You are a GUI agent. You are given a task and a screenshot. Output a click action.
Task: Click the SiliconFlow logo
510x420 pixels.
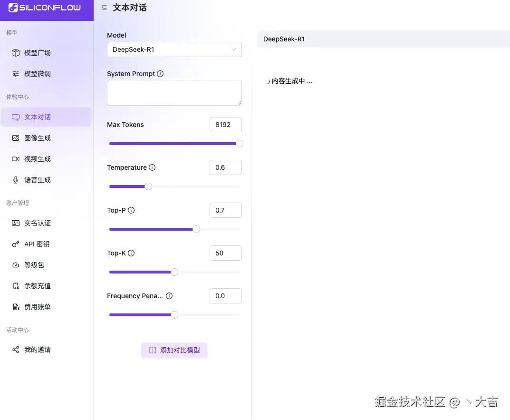click(x=45, y=8)
